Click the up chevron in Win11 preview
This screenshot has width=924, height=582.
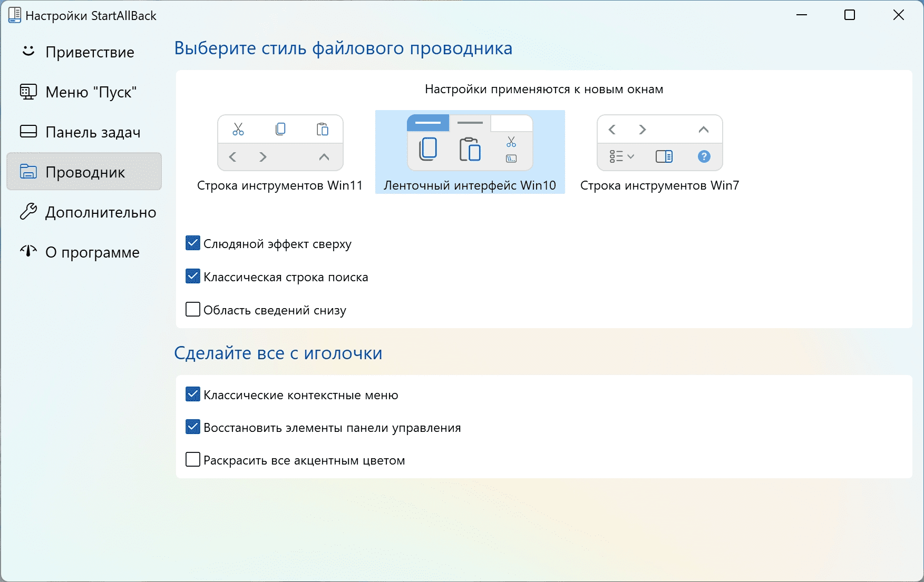(324, 156)
